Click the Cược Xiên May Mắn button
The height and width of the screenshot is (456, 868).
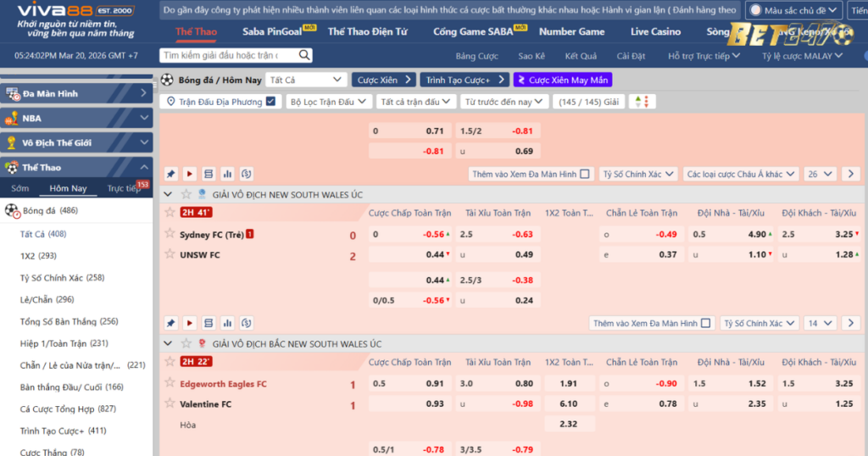pyautogui.click(x=562, y=80)
